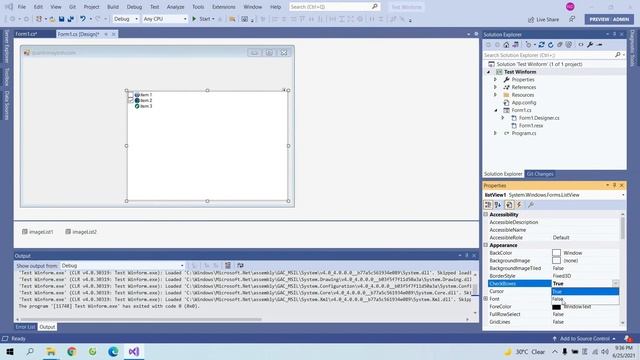Click the search magnifier in Solution Explorer
The height and width of the screenshot is (360, 640).
[618, 55]
